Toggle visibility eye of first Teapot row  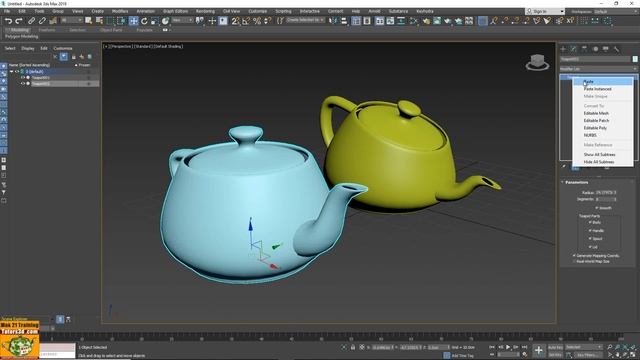coord(23,78)
